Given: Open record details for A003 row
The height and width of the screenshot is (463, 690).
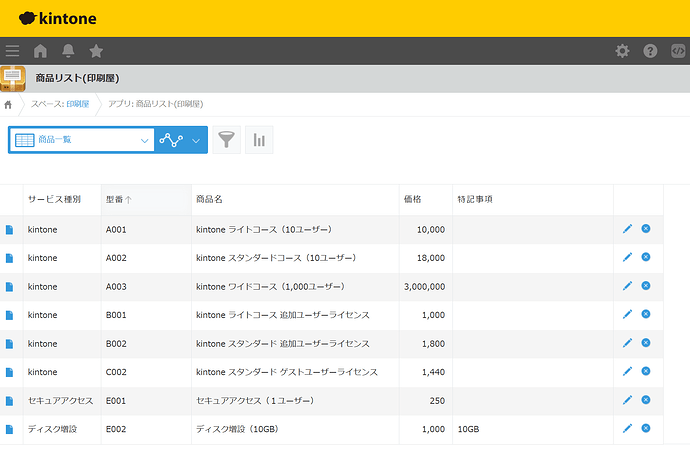Looking at the screenshot, I should coord(10,287).
